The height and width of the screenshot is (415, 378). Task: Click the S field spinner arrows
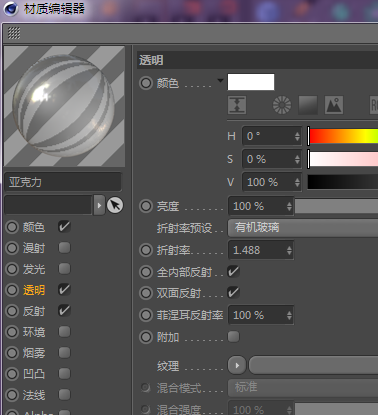pos(297,159)
